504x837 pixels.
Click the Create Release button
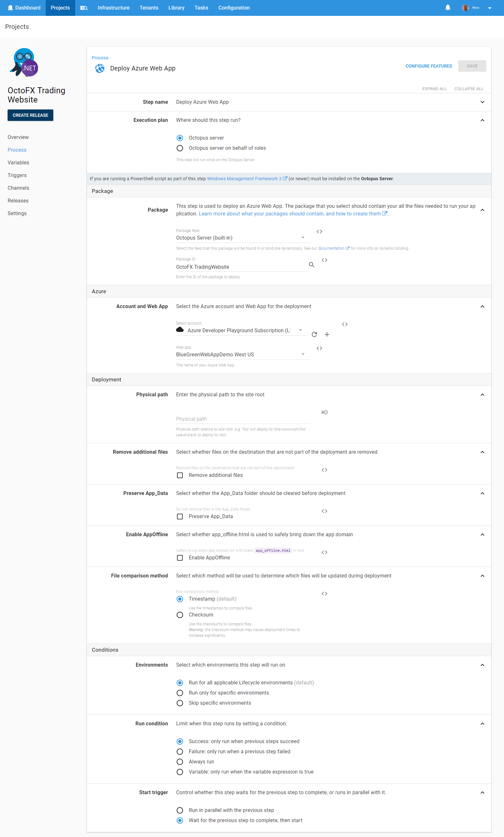[30, 115]
